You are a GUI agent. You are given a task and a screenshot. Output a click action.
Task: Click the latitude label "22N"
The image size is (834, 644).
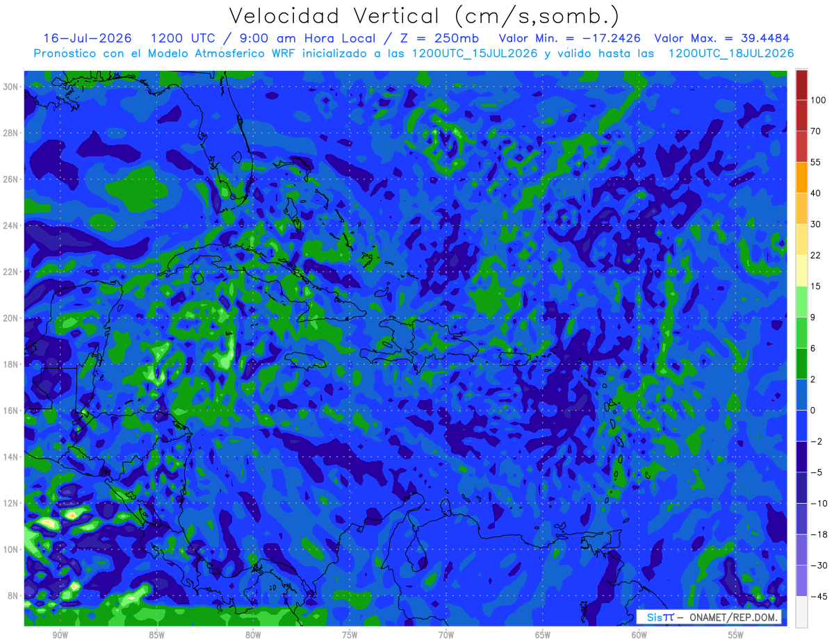(x=11, y=272)
